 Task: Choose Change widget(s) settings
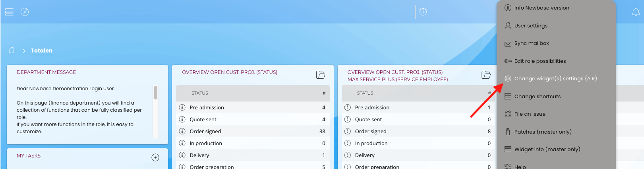[x=556, y=78]
